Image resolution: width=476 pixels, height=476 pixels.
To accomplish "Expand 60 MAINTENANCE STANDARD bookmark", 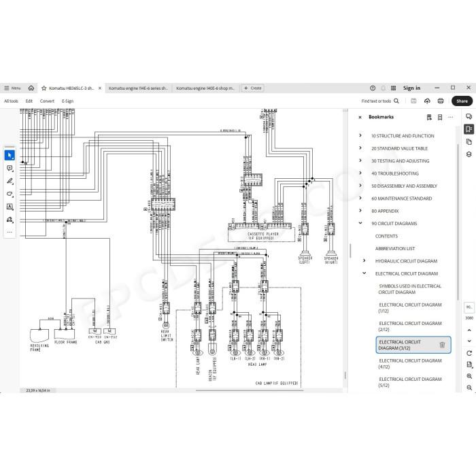I will pyautogui.click(x=360, y=198).
